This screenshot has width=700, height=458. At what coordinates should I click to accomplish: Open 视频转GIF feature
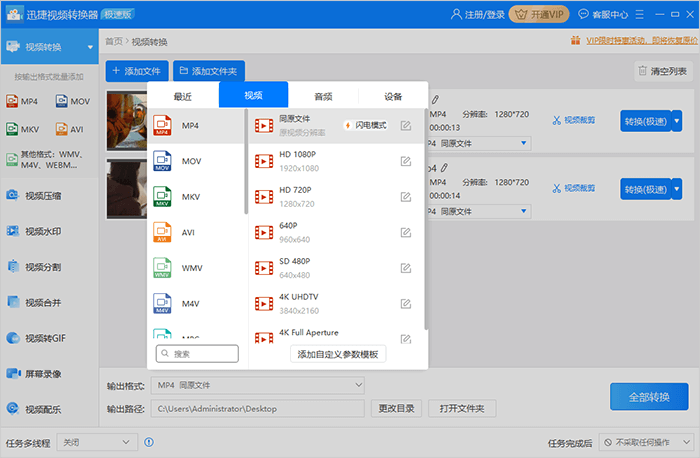pos(36,338)
